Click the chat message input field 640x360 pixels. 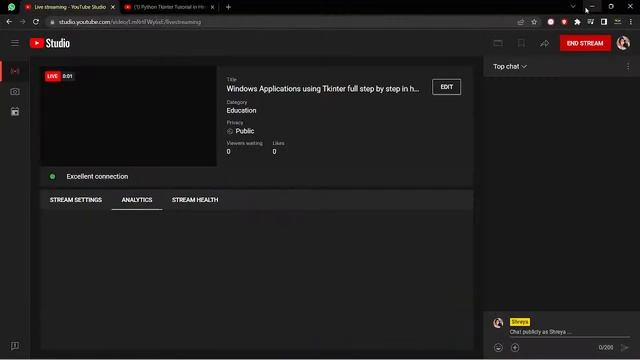tap(569, 332)
